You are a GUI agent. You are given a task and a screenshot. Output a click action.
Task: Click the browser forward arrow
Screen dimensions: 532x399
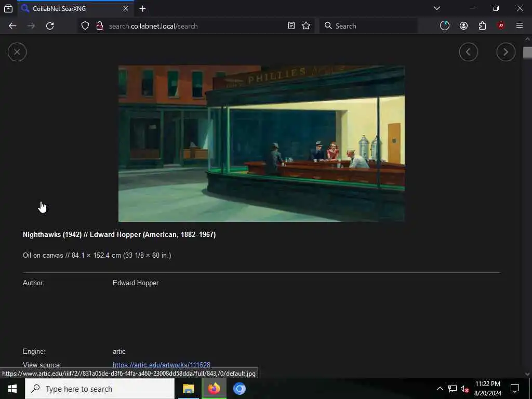point(31,26)
